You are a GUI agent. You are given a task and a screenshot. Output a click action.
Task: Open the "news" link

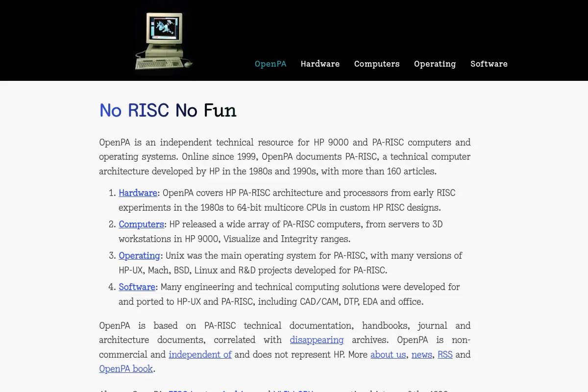[x=422, y=354]
